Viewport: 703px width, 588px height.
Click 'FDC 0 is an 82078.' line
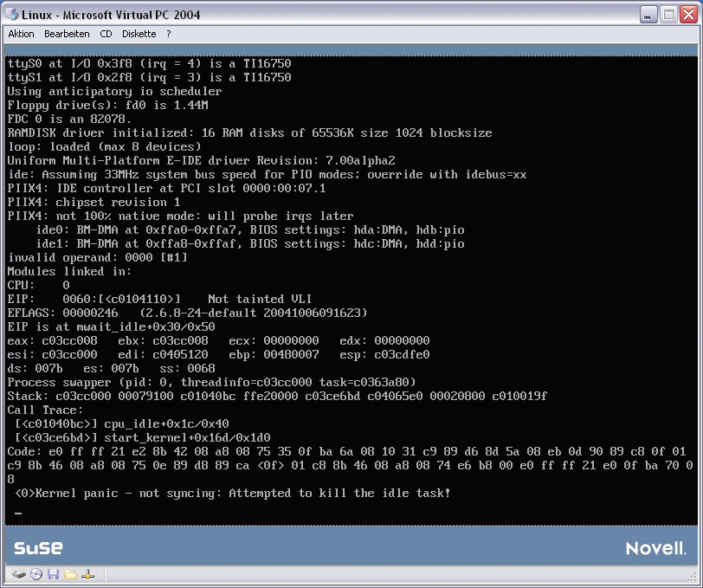pyautogui.click(x=69, y=120)
